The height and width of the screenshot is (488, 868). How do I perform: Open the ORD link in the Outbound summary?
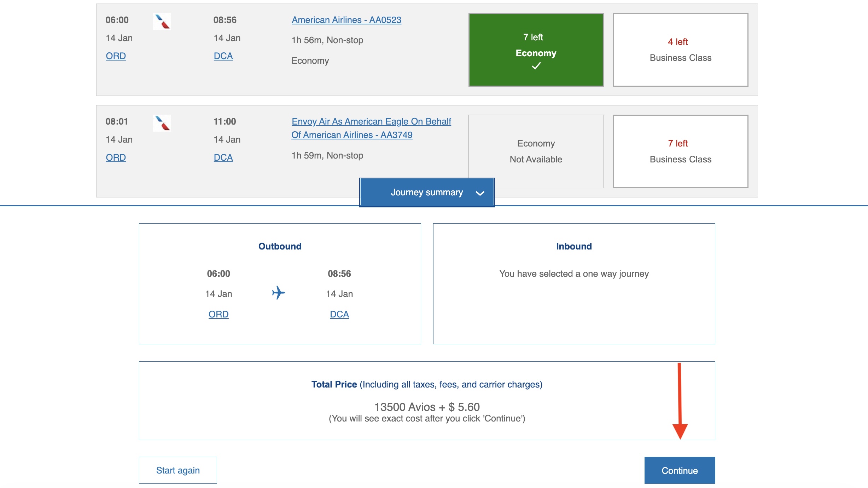tap(219, 314)
